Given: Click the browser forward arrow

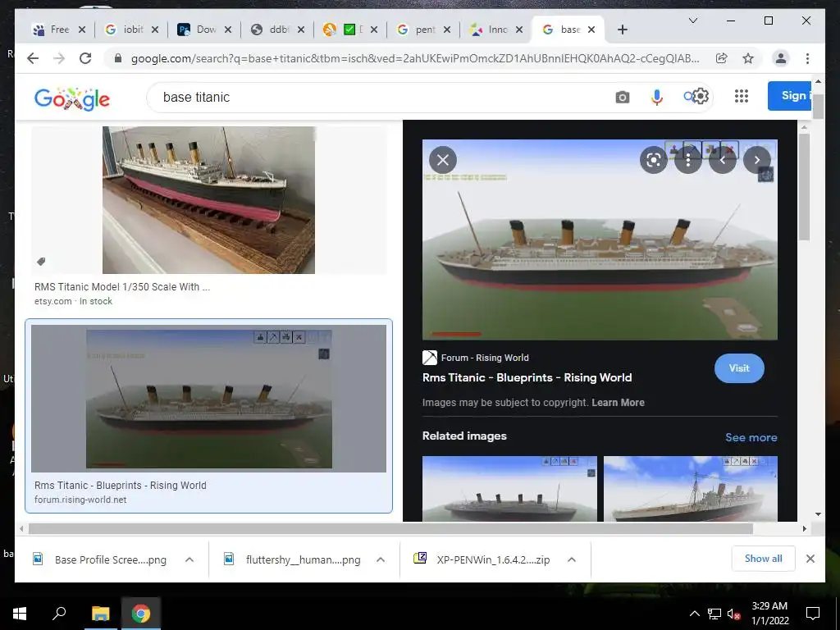Looking at the screenshot, I should (x=59, y=58).
